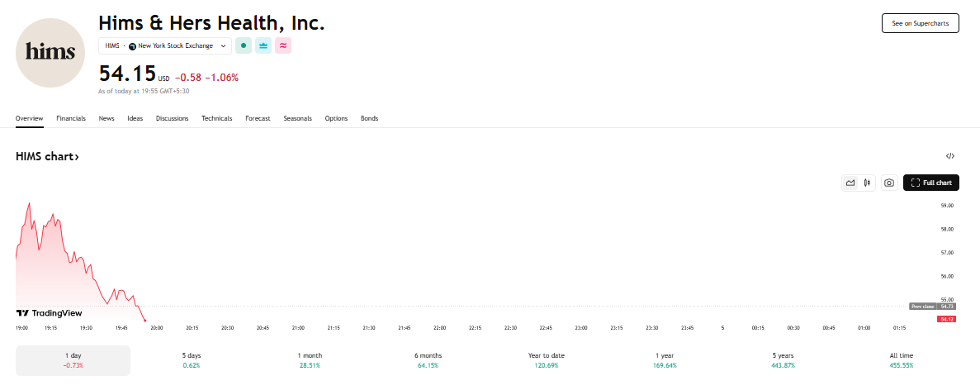Switch to area chart type icon
This screenshot has height=390, width=980.
[x=850, y=183]
